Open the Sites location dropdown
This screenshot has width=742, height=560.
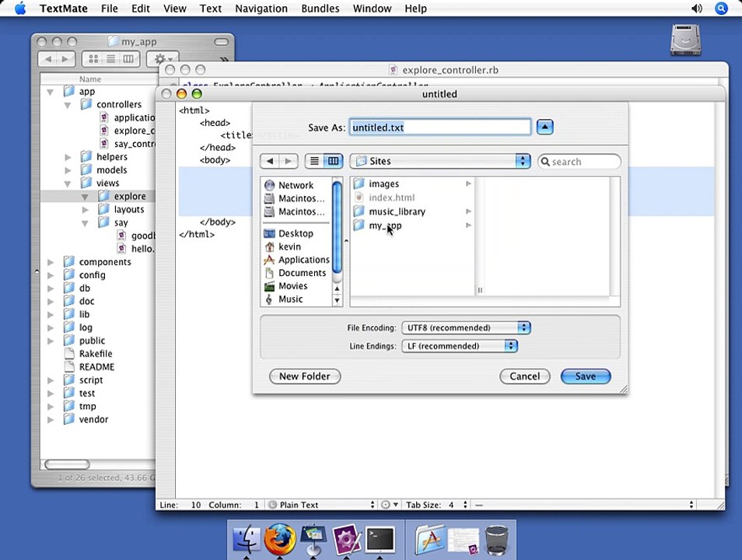[x=440, y=161]
